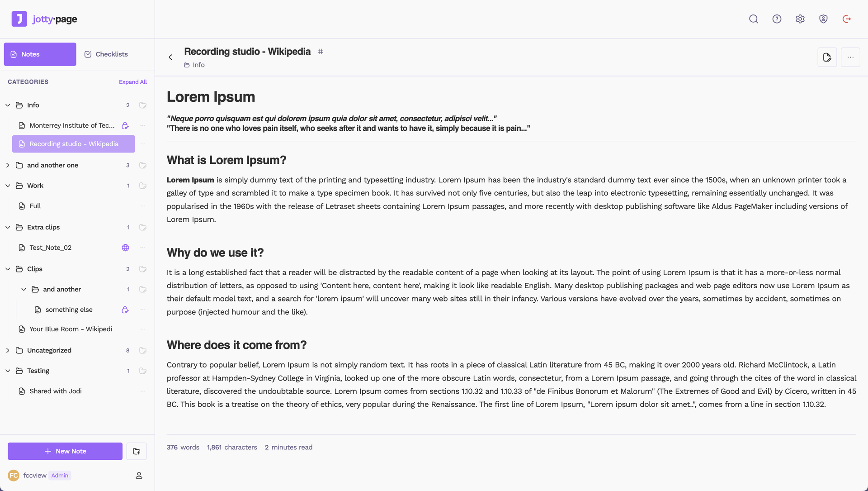Collapse the Info category
This screenshot has width=868, height=491.
[8, 105]
